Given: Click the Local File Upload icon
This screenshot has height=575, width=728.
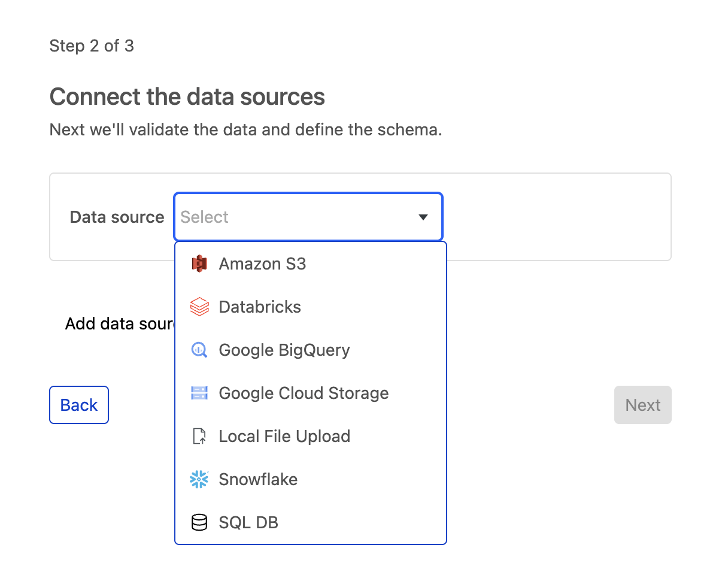Looking at the screenshot, I should 199,436.
